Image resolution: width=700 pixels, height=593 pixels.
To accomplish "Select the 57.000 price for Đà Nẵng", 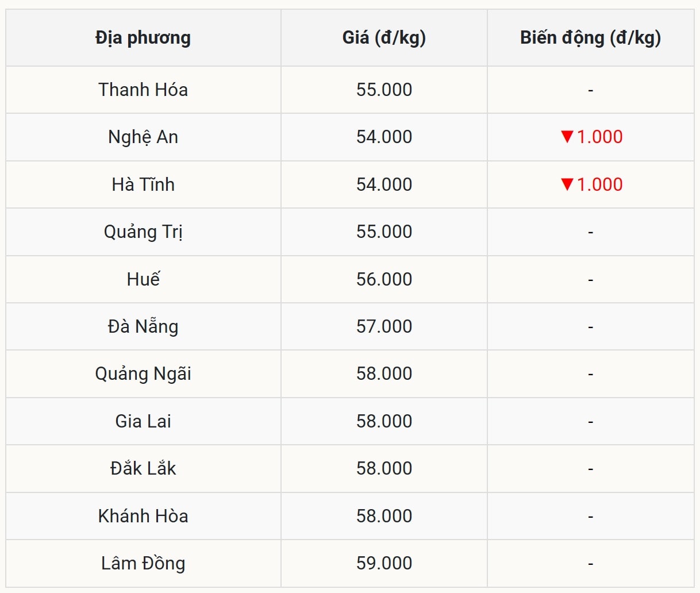I will (x=384, y=326).
